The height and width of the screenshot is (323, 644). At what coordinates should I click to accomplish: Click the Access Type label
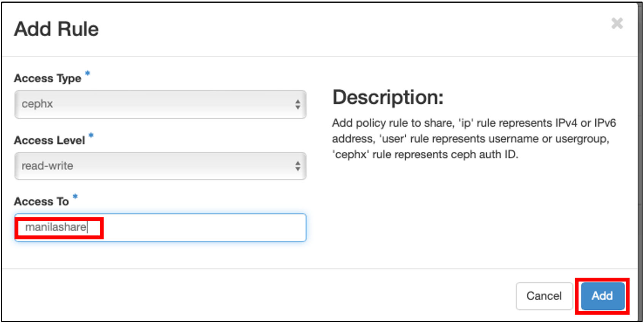click(x=48, y=78)
